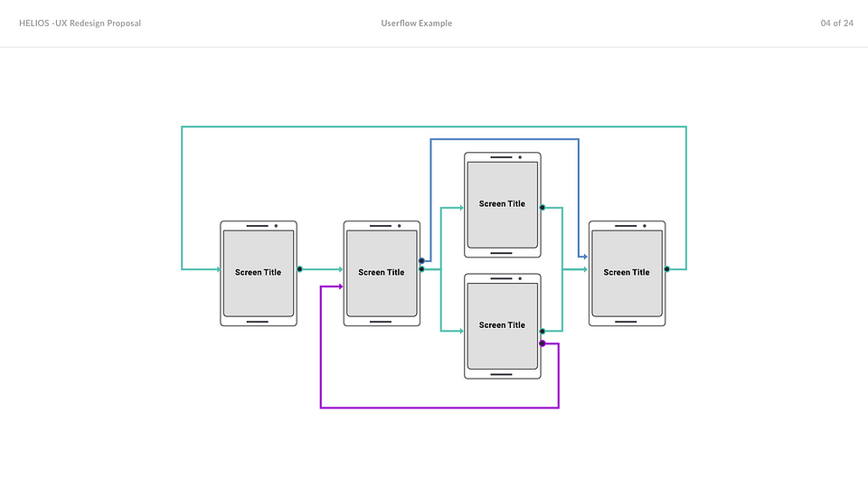
Task: Select the upper of the two stacked tablet wireframes
Action: [502, 205]
